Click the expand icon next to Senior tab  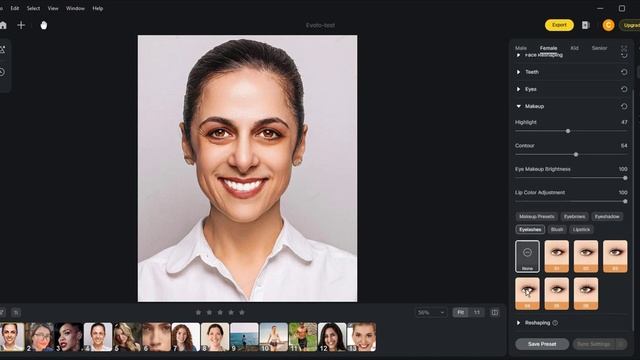(x=624, y=48)
